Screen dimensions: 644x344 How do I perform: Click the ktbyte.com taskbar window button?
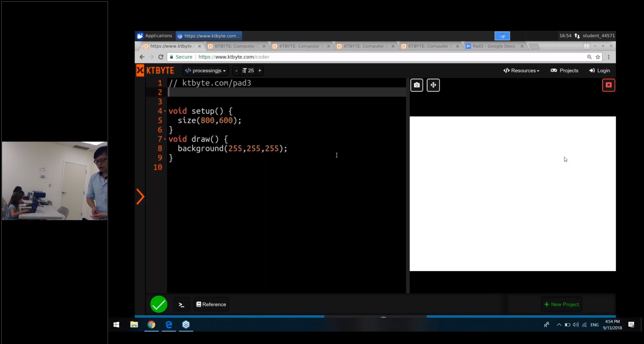coord(209,36)
